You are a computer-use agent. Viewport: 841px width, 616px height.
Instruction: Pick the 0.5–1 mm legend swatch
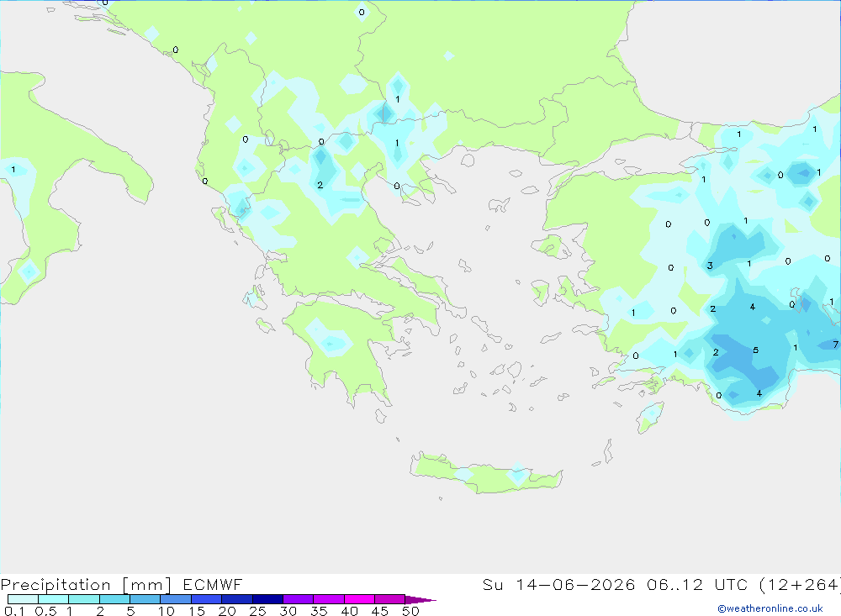53,599
